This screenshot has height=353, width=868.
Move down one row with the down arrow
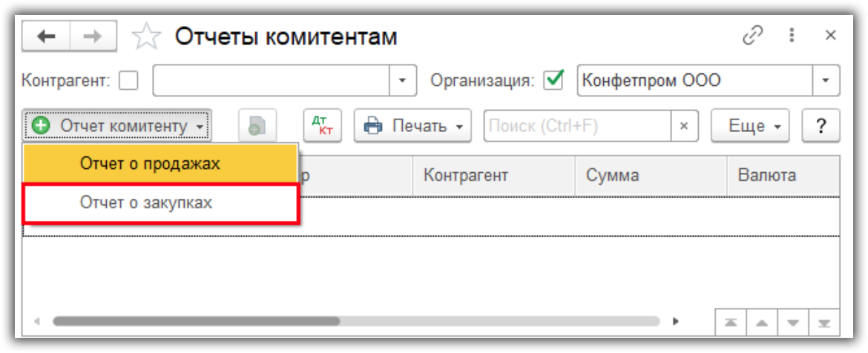click(x=793, y=323)
